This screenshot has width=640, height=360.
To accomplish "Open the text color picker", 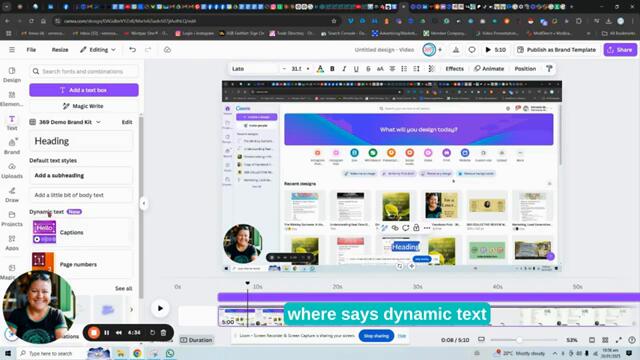I will 320,69.
